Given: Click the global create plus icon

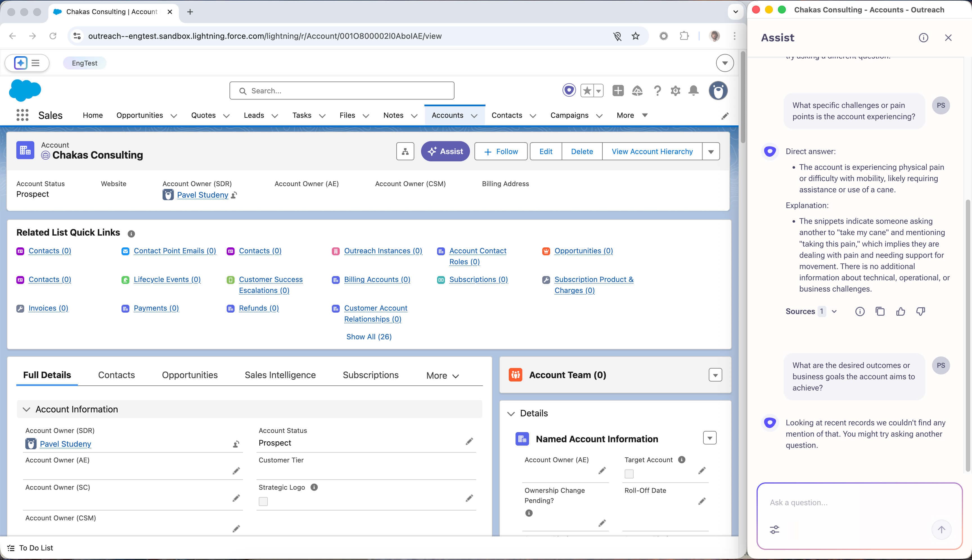Looking at the screenshot, I should click(618, 91).
